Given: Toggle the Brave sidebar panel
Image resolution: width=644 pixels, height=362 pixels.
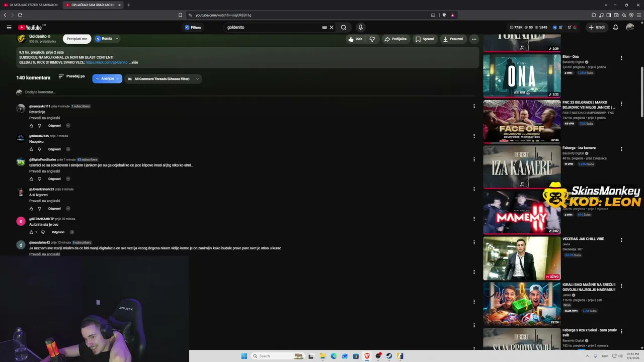Looking at the screenshot, I should [609, 15].
